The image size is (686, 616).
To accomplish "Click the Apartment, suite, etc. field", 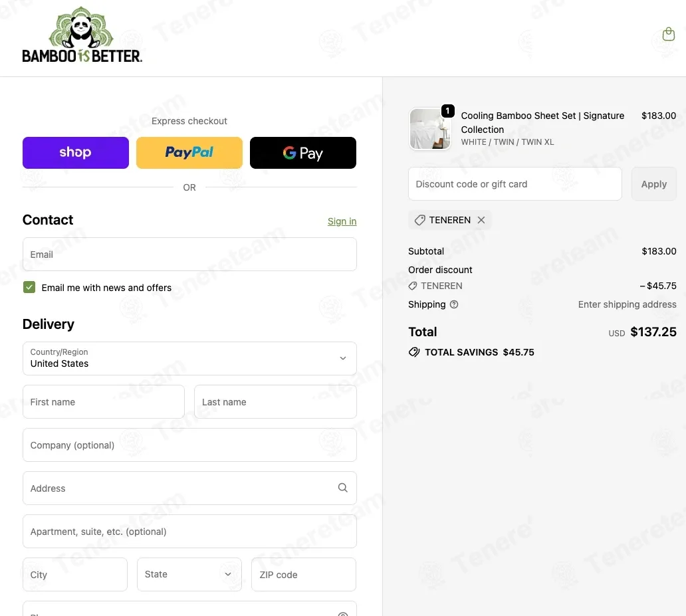I will (x=189, y=532).
